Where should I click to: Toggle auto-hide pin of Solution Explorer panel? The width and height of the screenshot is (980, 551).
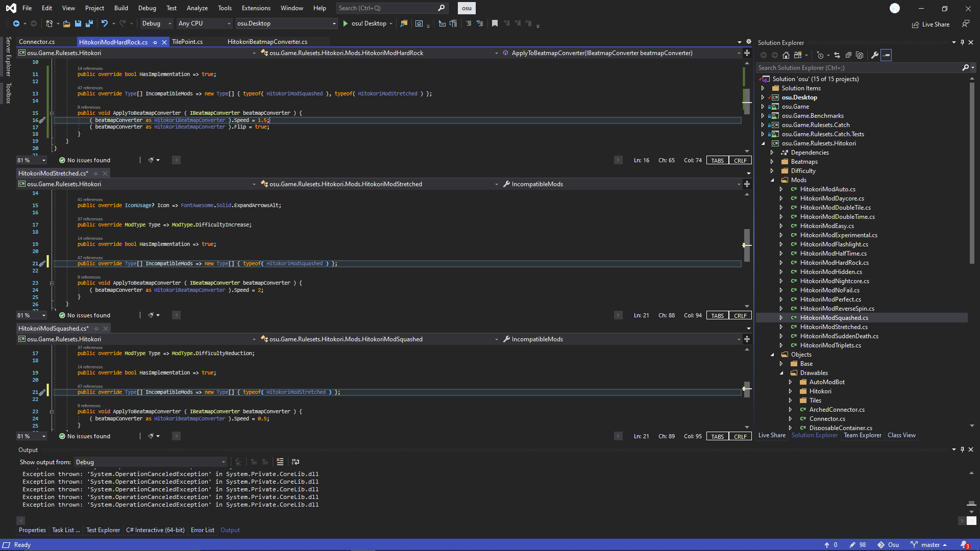(962, 43)
